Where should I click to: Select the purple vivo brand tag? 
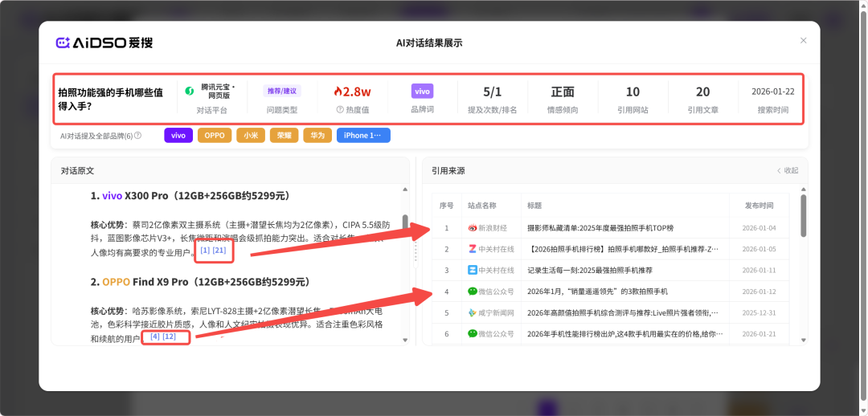178,136
